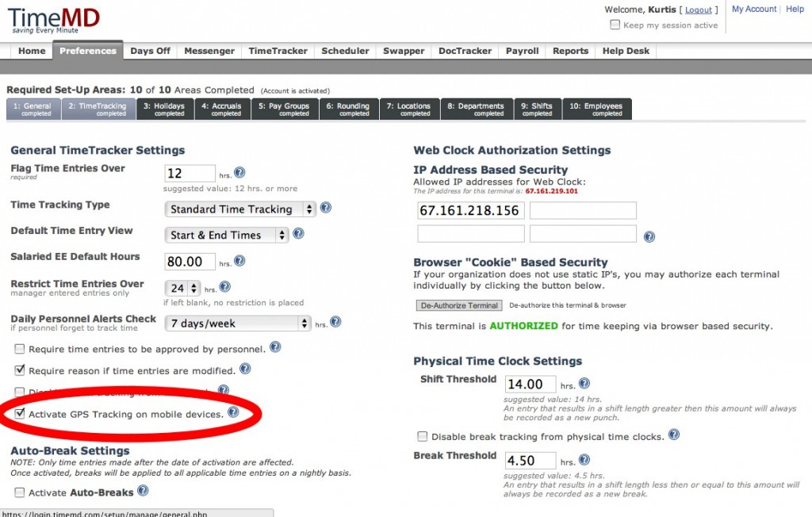Viewport: 812px width, 517px height.
Task: Toggle Keep my session active checkbox
Action: click(x=615, y=25)
